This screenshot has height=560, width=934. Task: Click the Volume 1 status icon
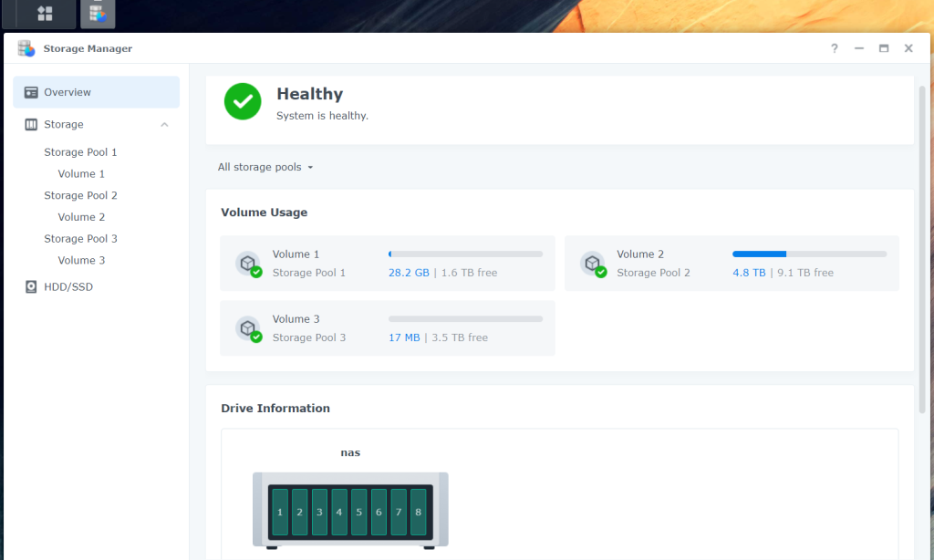click(x=248, y=264)
